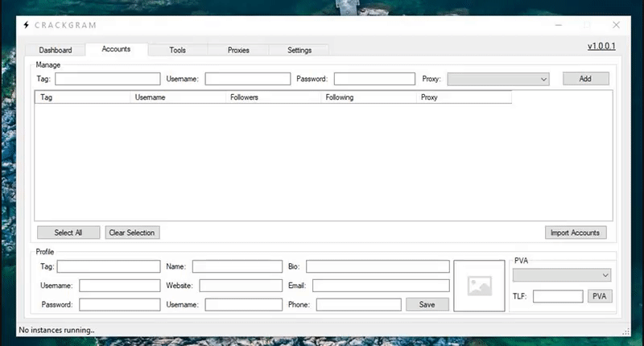
Task: Click the Clear Selection button
Action: [x=132, y=233]
